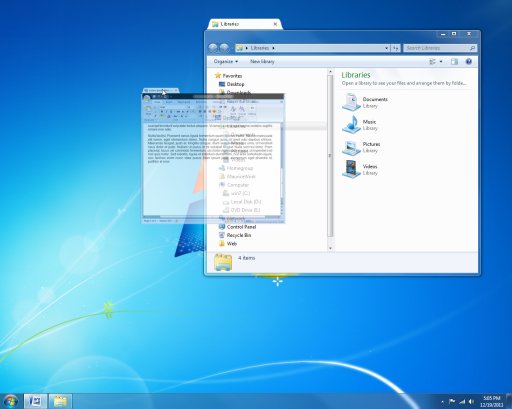Show hidden tray icons arrow
Image resolution: width=512 pixels, height=409 pixels.
[442, 402]
